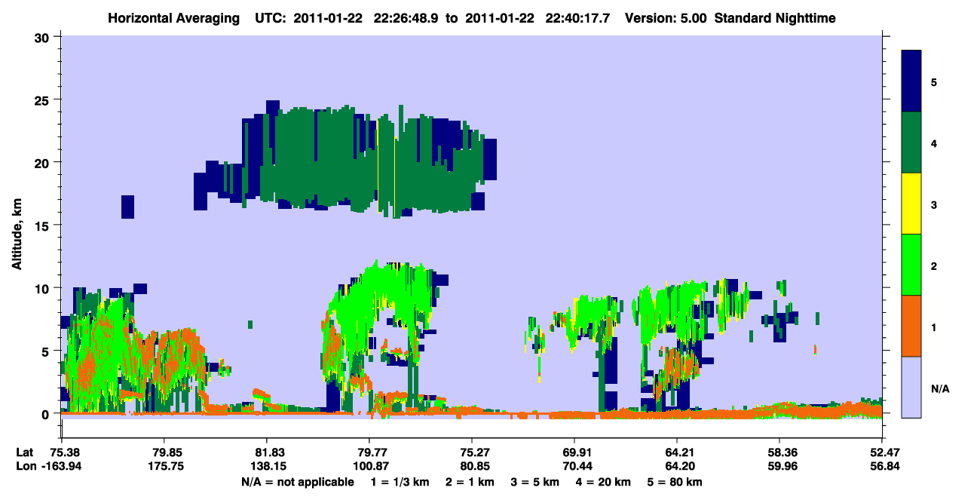
Task: Click longitude value 138.15
Action: [267, 466]
